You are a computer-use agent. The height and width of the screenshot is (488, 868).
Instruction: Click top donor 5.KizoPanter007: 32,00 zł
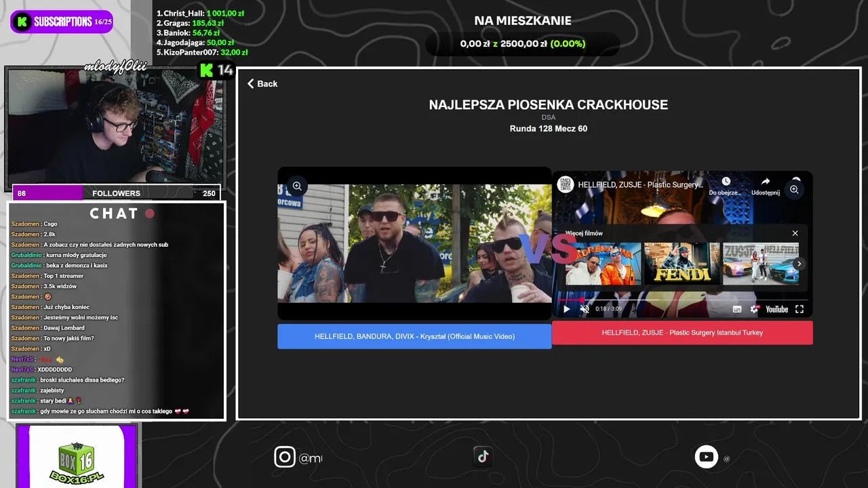(202, 52)
